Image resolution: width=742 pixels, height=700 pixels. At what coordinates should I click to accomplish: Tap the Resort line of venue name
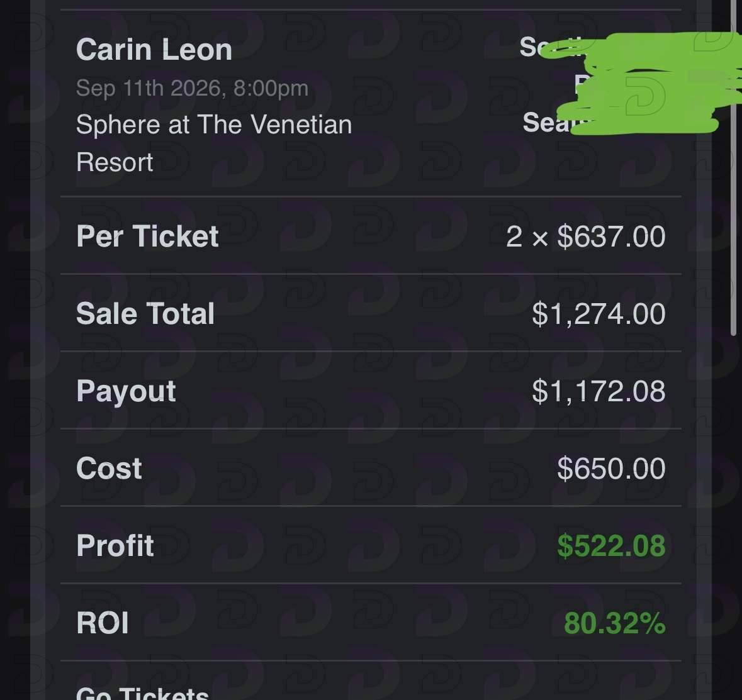(115, 163)
